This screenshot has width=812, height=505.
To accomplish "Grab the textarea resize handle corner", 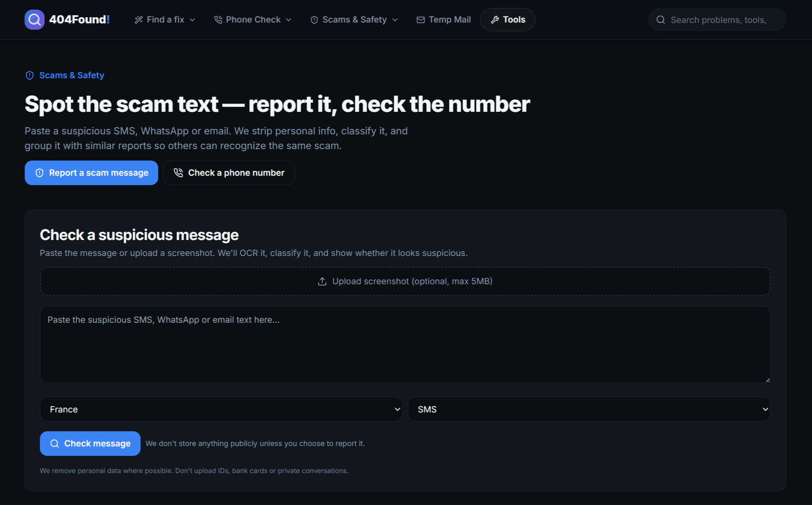I will point(767,380).
